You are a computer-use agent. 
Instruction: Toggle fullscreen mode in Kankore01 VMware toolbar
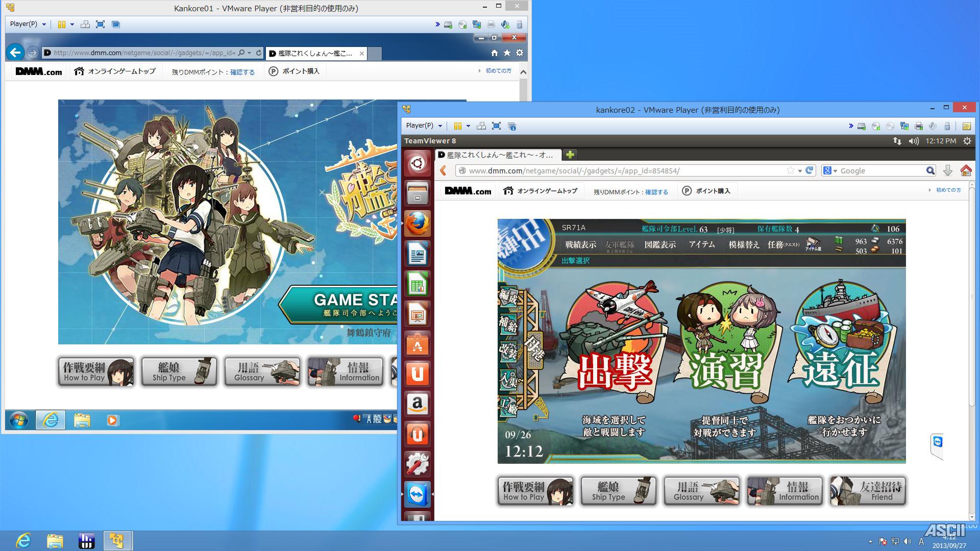click(x=101, y=24)
